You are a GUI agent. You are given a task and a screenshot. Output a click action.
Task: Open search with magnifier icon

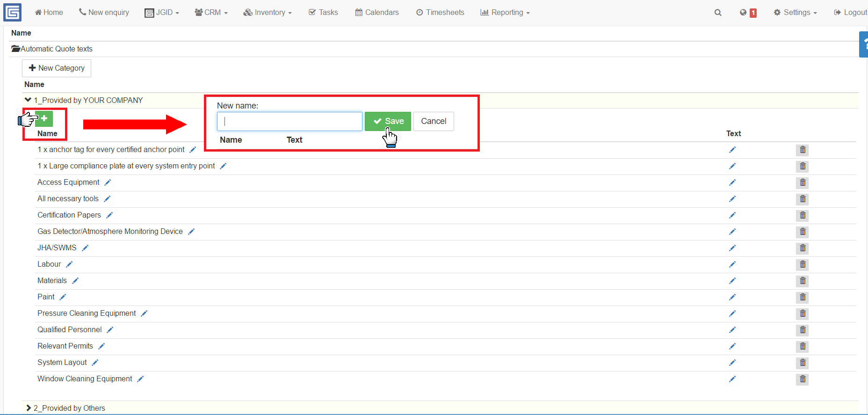pos(718,13)
